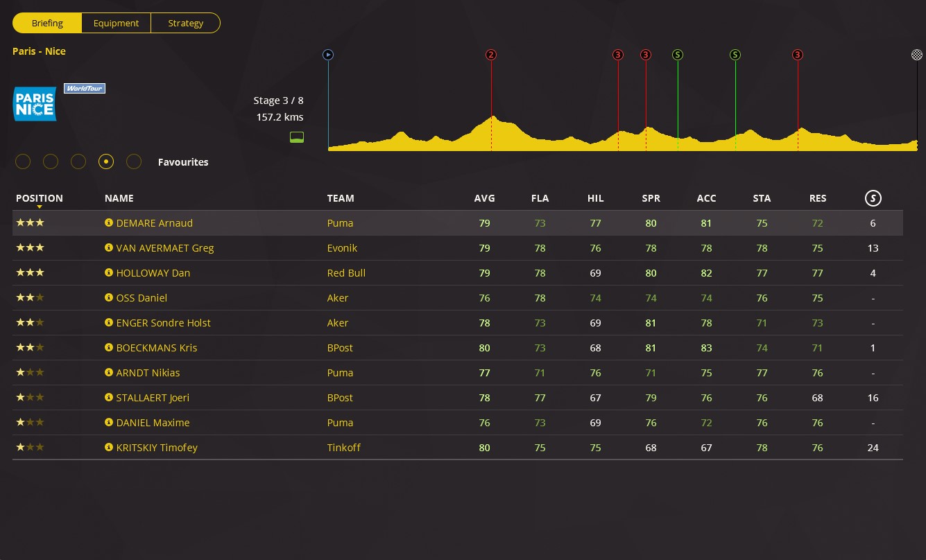The image size is (926, 560).
Task: Open info icon for ENGER Sondre Holst
Action: pos(108,323)
